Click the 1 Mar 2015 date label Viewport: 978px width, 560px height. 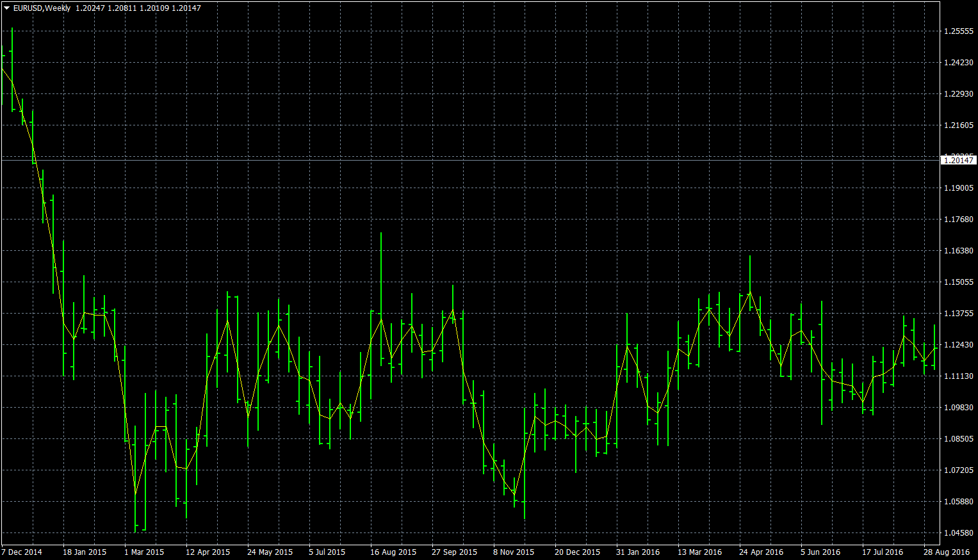coord(144,552)
